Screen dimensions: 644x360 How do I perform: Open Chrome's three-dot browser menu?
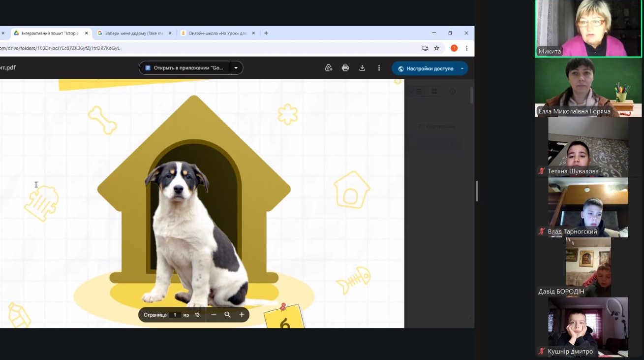[466, 48]
